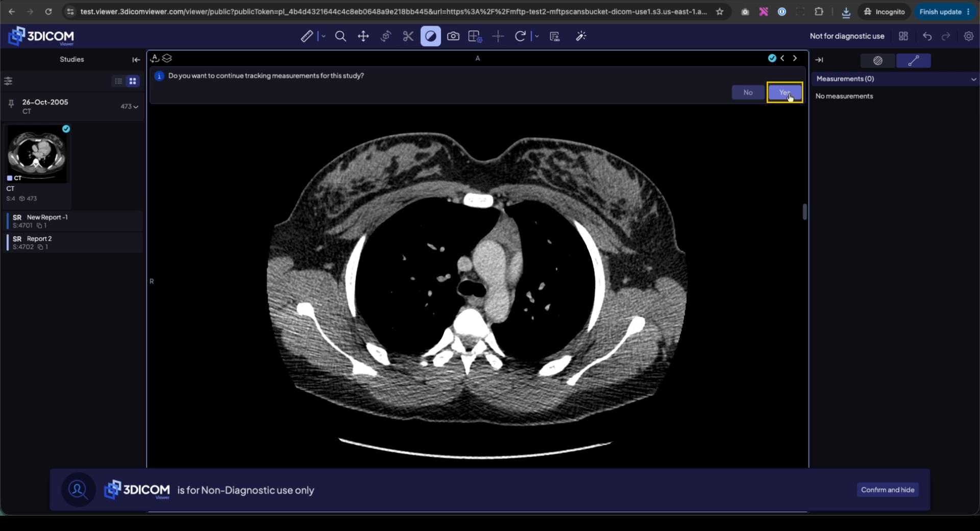Answer Yes to continue tracking
The image size is (980, 531).
[x=785, y=92]
